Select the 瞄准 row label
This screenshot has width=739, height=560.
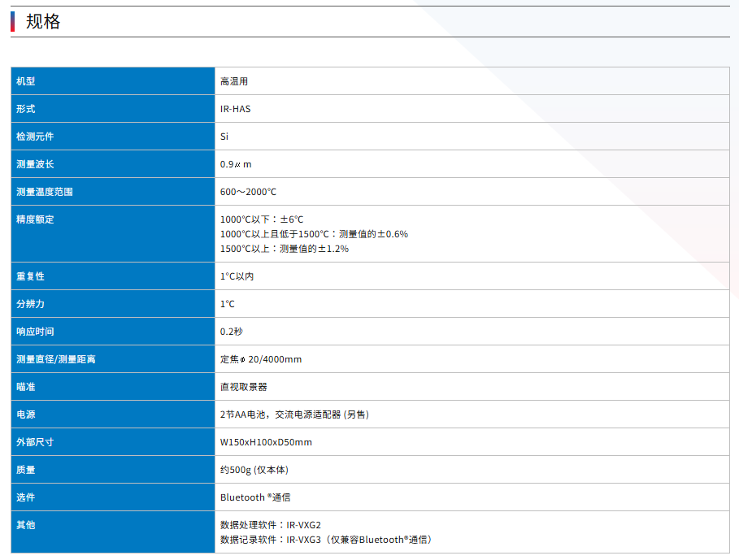click(25, 387)
